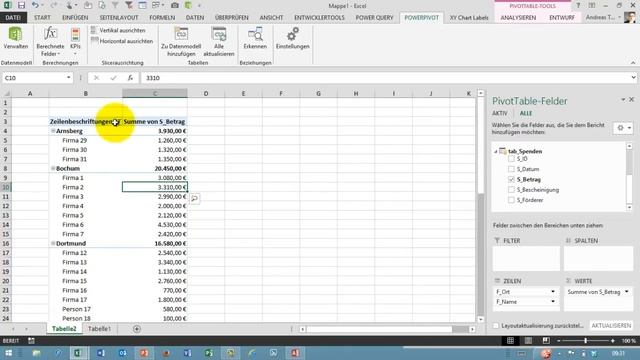Switch to the POWER QUERY ribbon tab
The image size is (640, 360).
pos(374,18)
